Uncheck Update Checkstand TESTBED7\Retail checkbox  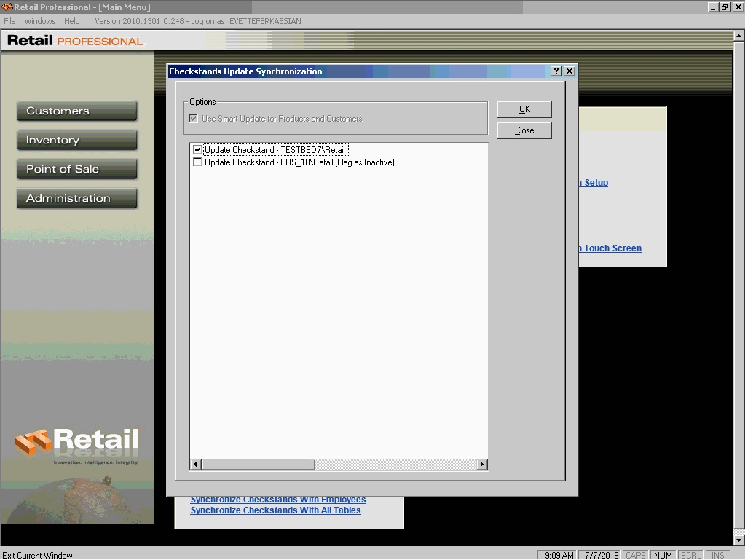pos(197,149)
